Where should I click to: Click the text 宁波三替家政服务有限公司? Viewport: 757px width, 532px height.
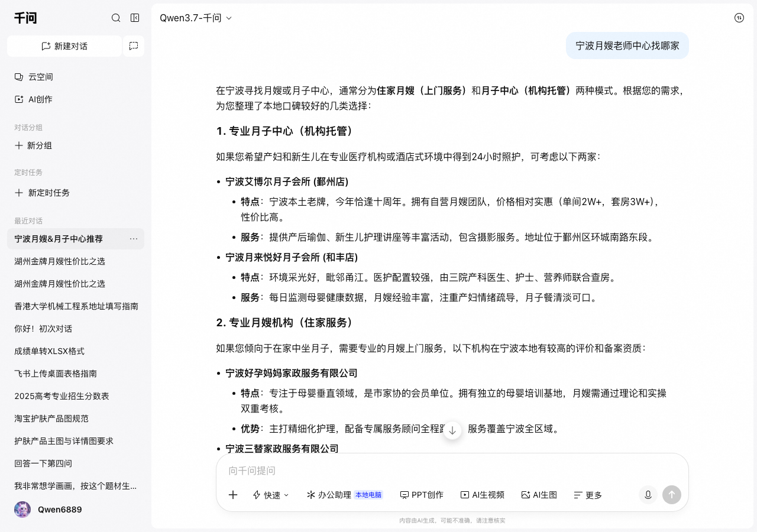(282, 449)
